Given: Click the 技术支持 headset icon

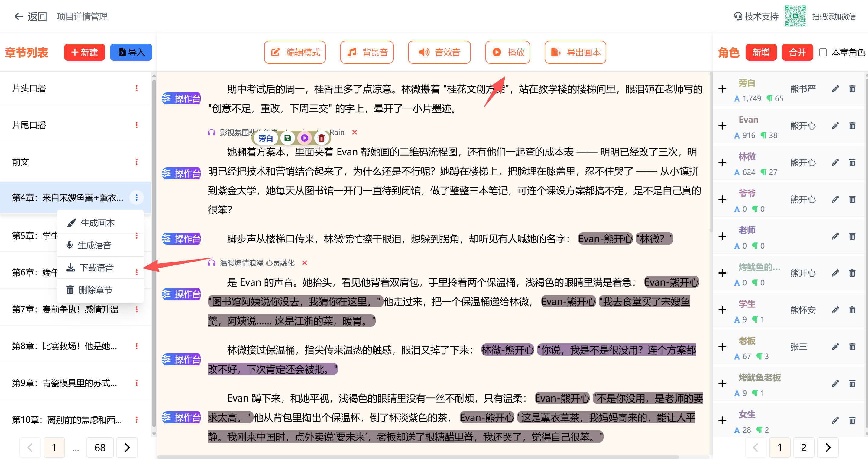Looking at the screenshot, I should (x=738, y=16).
